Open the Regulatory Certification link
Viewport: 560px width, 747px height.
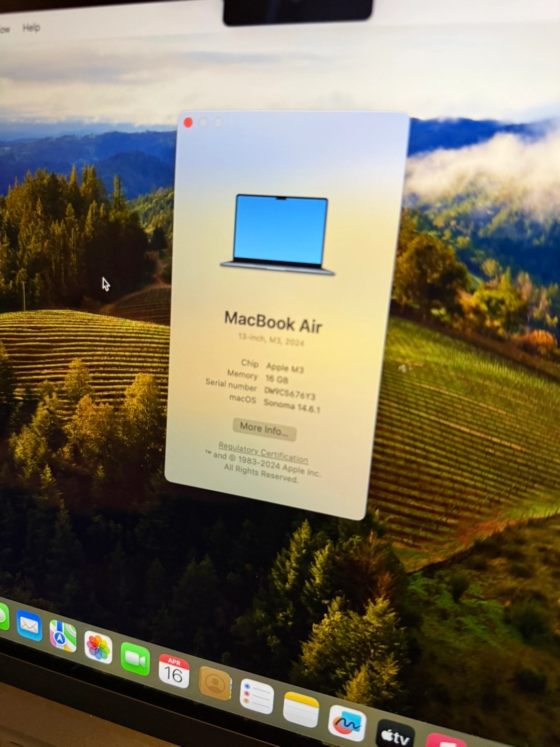pos(263,452)
